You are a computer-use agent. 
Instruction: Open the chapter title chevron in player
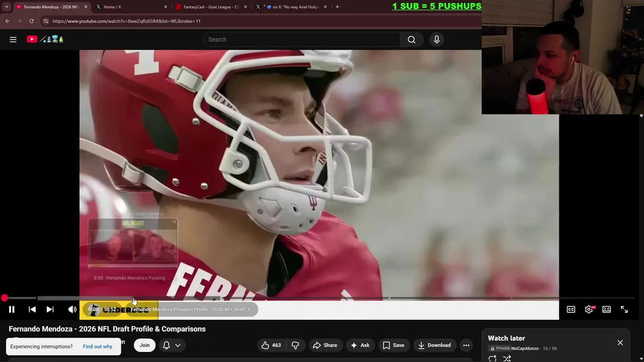(248, 309)
